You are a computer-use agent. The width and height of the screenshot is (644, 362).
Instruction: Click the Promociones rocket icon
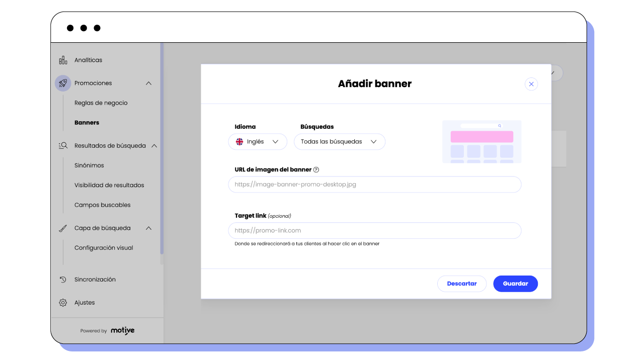click(x=63, y=83)
